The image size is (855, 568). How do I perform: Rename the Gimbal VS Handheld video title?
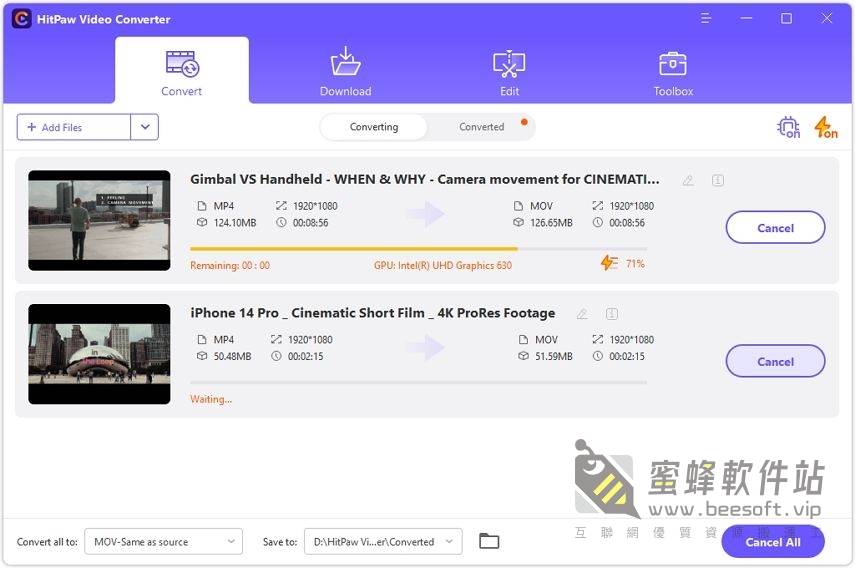[688, 180]
